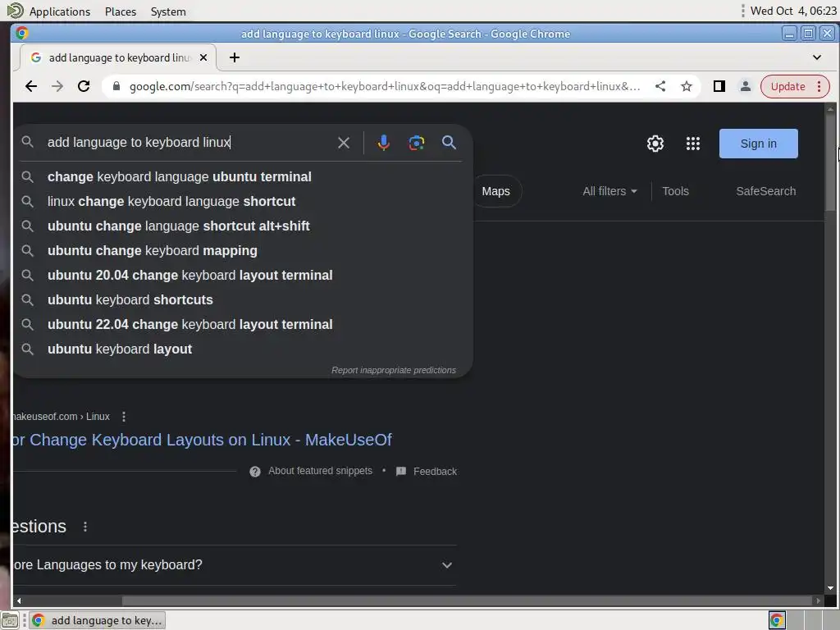
Task: Select the add language to keyboard tab
Action: click(x=118, y=57)
